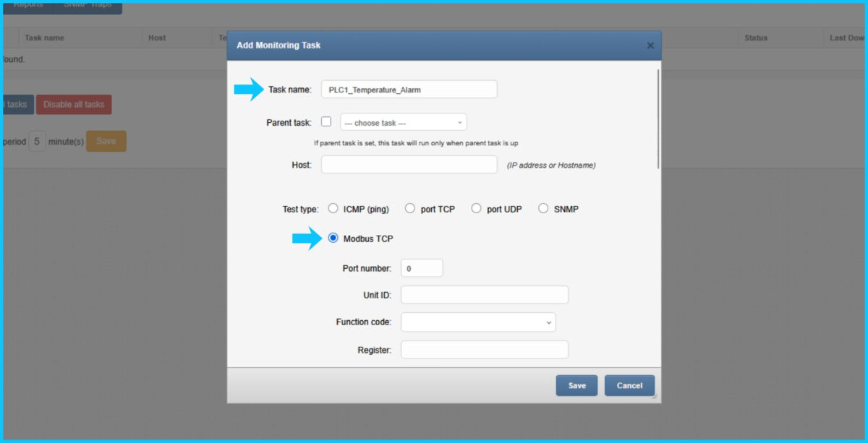The image size is (868, 443).
Task: Cancel the monitoring task dialog
Action: (x=629, y=386)
